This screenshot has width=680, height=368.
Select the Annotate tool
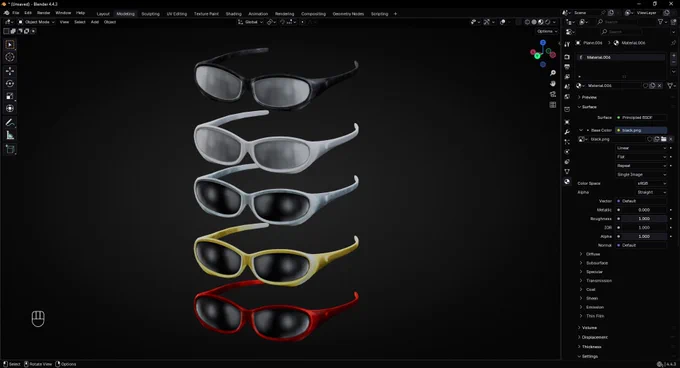tap(10, 123)
